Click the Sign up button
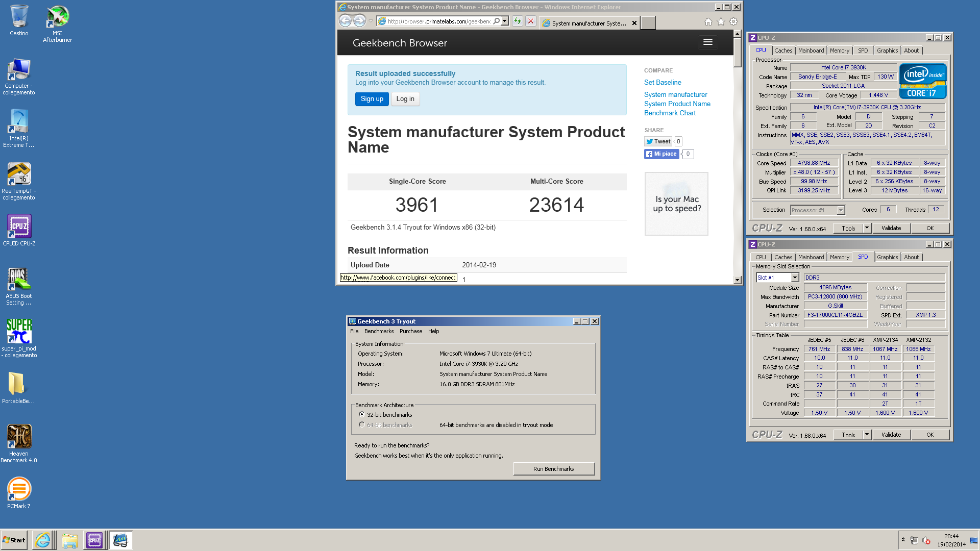This screenshot has width=980, height=551. point(372,99)
